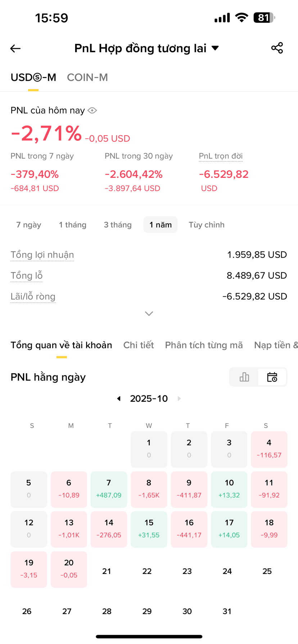Viewport: 298px width, 644px height.
Task: Switch to COIN-M tab
Action: point(87,77)
